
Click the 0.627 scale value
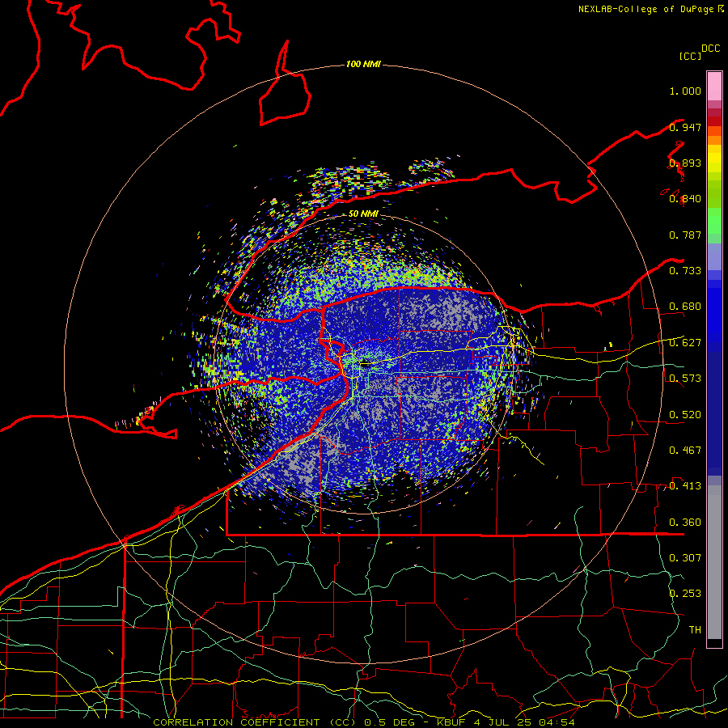tap(685, 343)
